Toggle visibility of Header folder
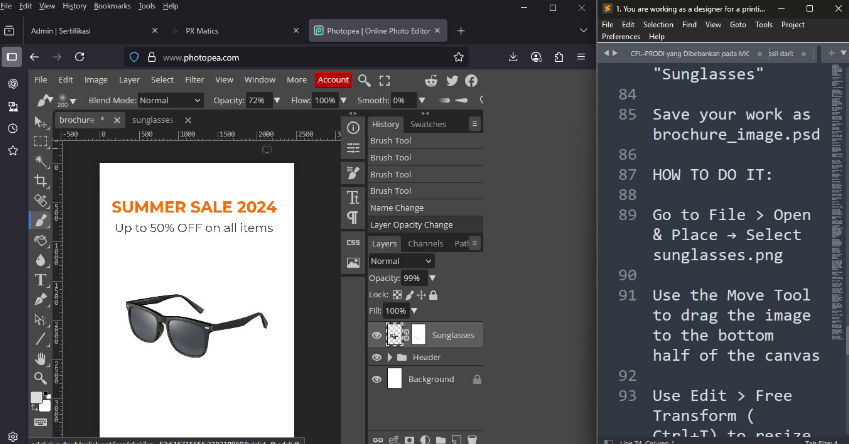The width and height of the screenshot is (849, 444). tap(377, 357)
